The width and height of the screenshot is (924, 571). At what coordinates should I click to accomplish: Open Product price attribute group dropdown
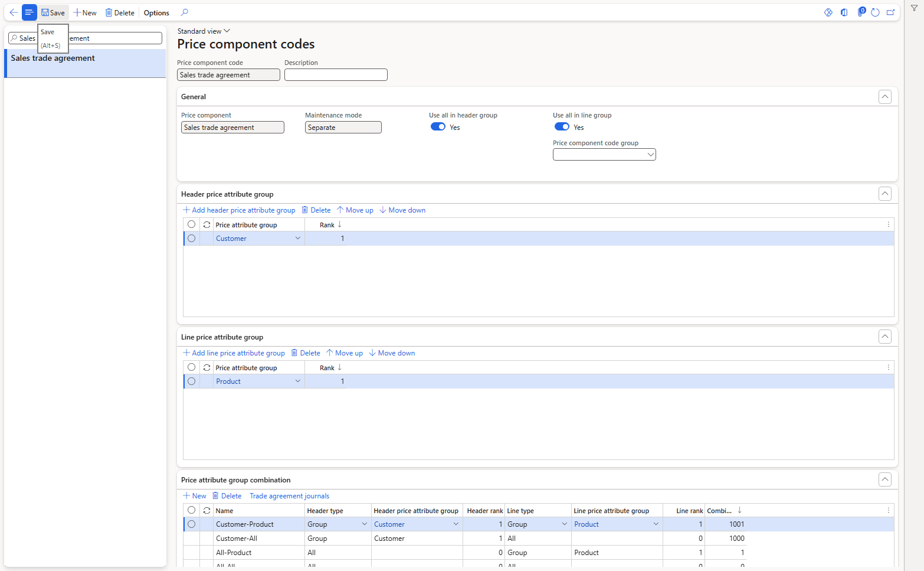[x=298, y=381]
